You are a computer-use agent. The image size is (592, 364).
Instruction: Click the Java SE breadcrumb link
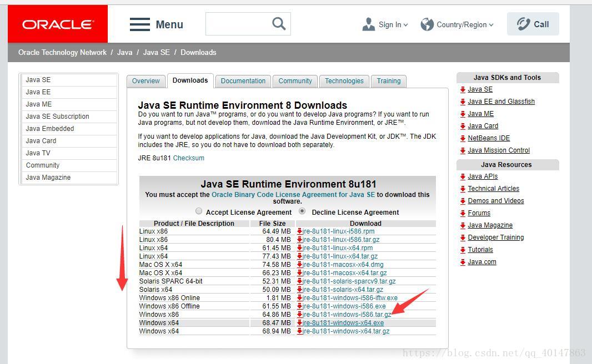pyautogui.click(x=156, y=52)
